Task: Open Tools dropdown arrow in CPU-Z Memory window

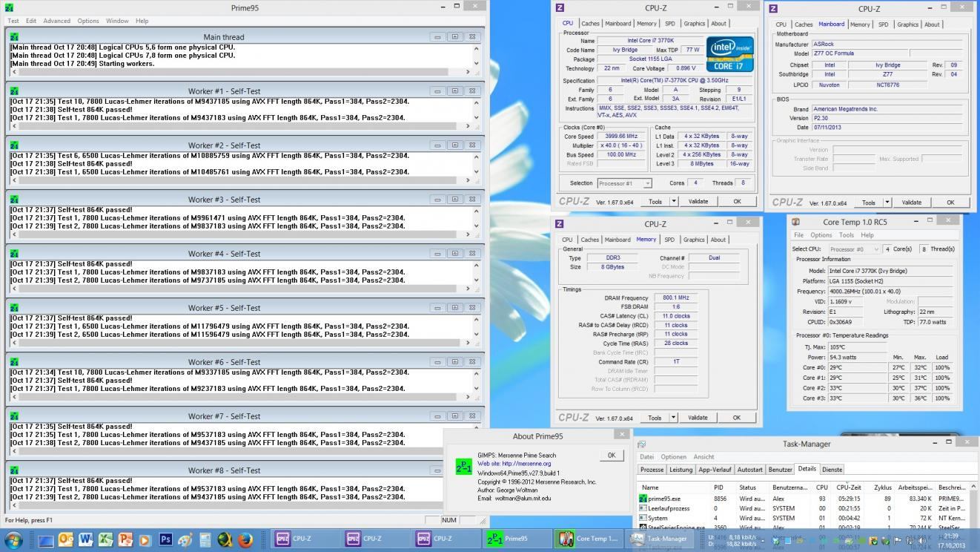Action: coord(673,417)
